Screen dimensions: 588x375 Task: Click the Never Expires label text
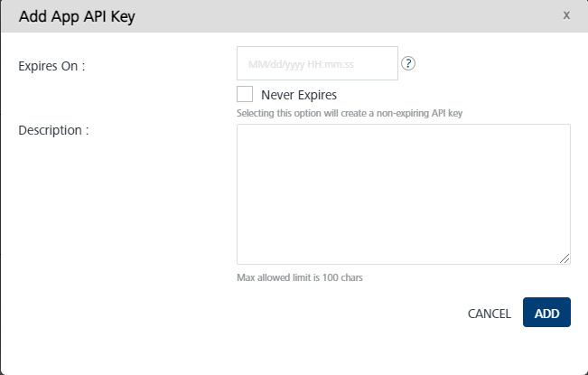coord(298,94)
